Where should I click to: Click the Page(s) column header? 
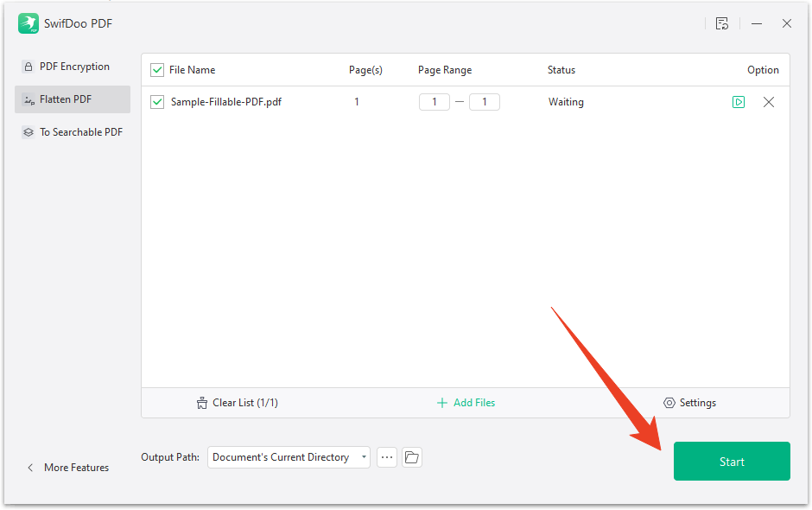click(365, 70)
